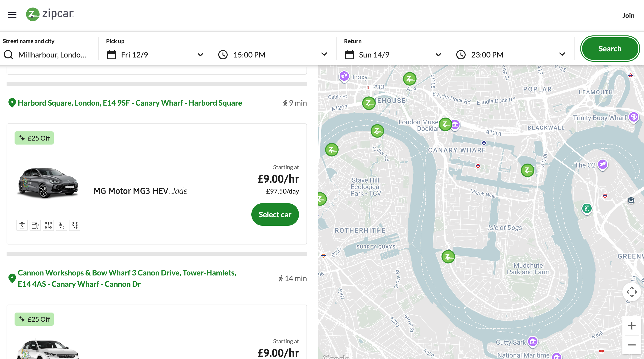The image size is (644, 359).
Task: Click the pick up clock icon
Action: (223, 55)
